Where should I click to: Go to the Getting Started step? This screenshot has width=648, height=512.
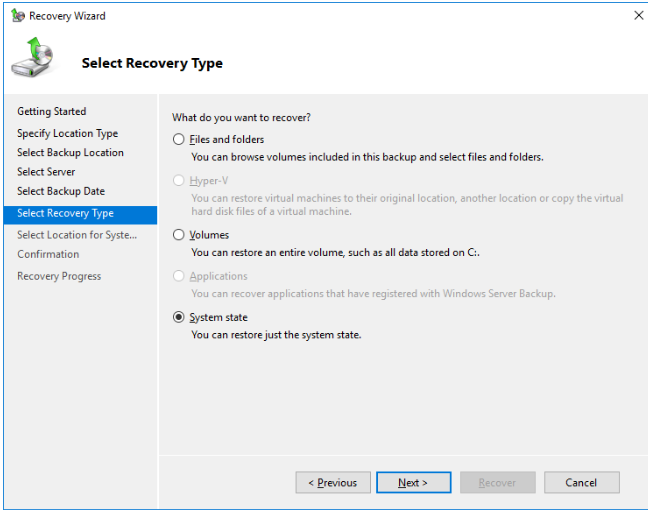(52, 112)
